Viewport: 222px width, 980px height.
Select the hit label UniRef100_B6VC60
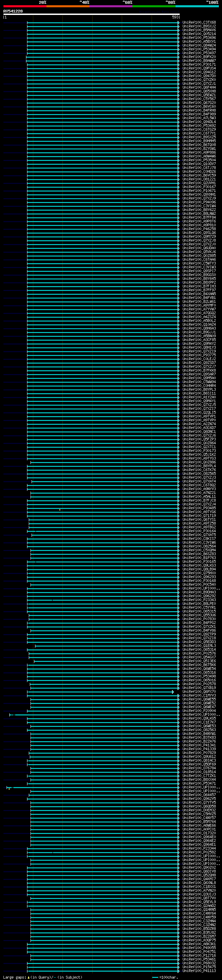tap(199, 106)
